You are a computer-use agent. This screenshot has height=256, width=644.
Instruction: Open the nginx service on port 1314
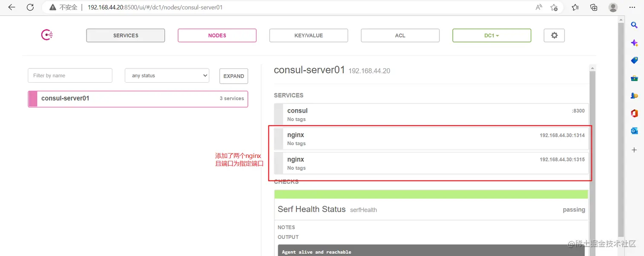click(x=431, y=139)
